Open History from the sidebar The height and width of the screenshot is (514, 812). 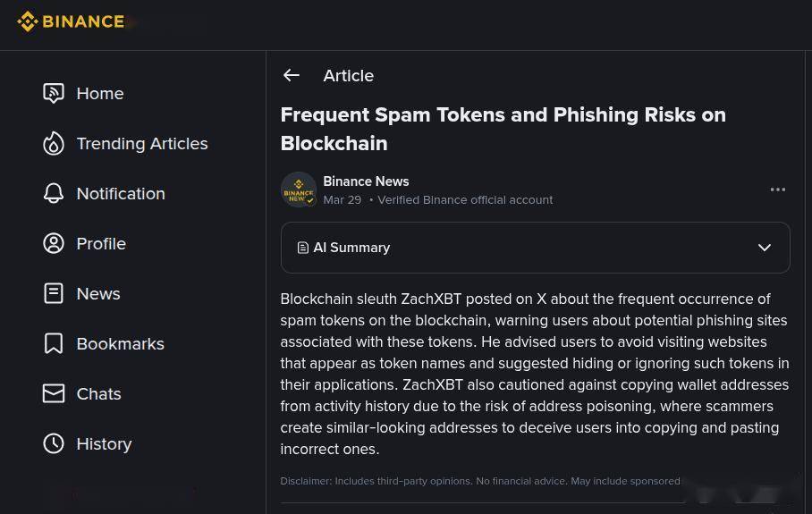(x=104, y=444)
